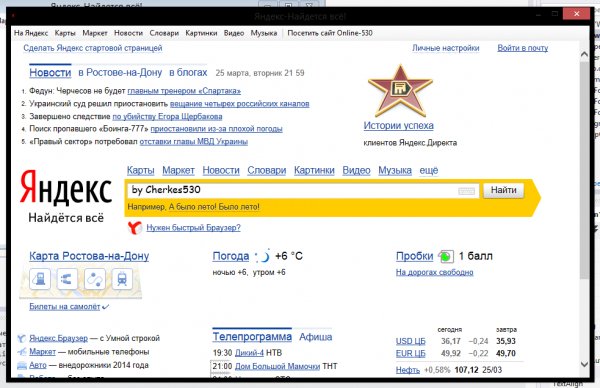Select the Новости news tab
This screenshot has height=388, width=600.
click(x=50, y=72)
